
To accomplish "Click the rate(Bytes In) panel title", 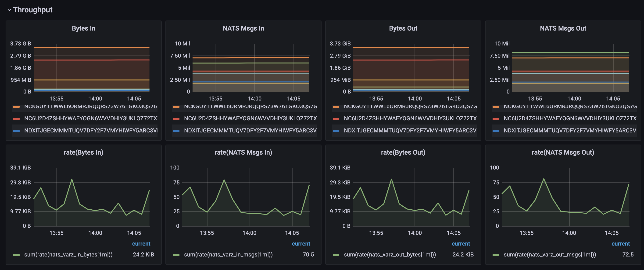I will [83, 152].
